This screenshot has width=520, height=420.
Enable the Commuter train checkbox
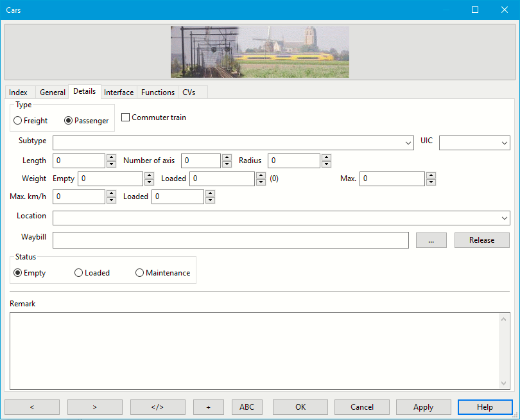tap(126, 118)
